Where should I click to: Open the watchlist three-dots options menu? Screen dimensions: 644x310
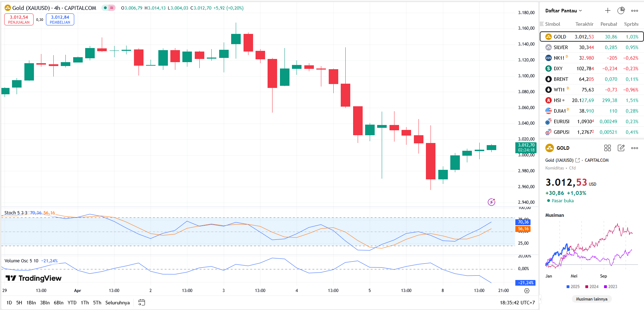pyautogui.click(x=634, y=11)
